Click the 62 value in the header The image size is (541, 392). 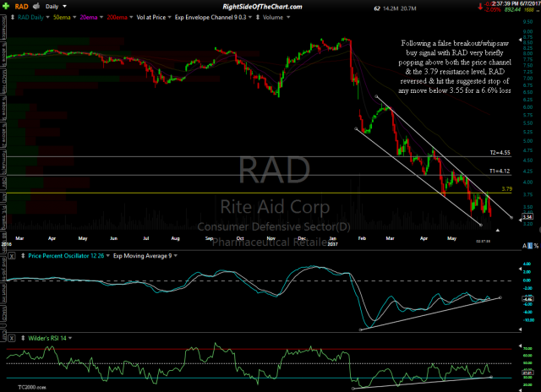click(x=377, y=8)
